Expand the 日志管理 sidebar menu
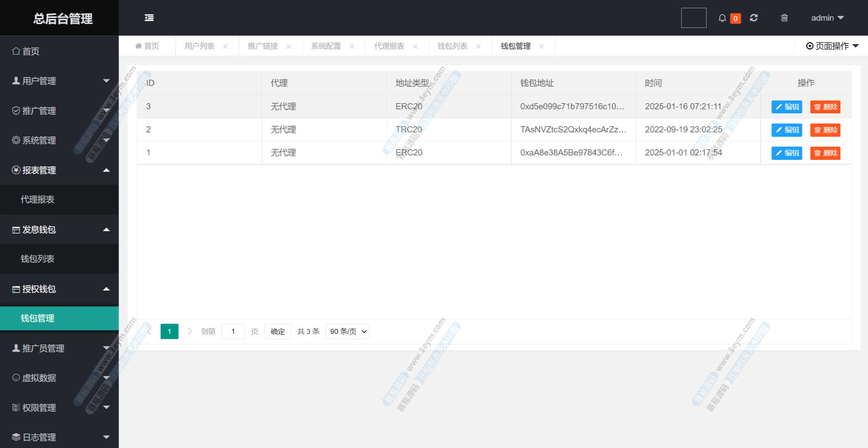Image resolution: width=868 pixels, height=448 pixels. [59, 437]
